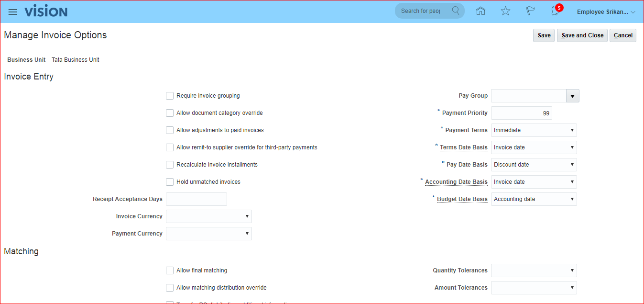Screen dimensions: 644x304
Task: Open notifications bell with badge
Action: tap(556, 11)
